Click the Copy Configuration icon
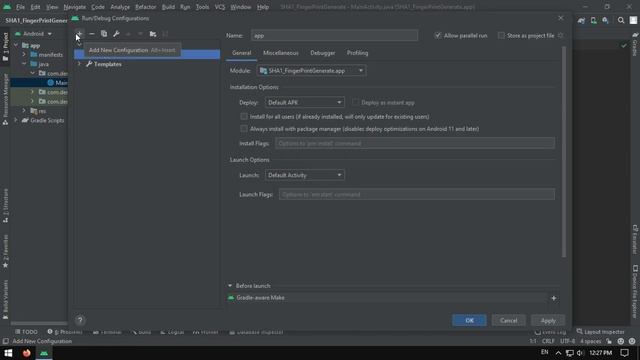This screenshot has width=640, height=360. 104,34
